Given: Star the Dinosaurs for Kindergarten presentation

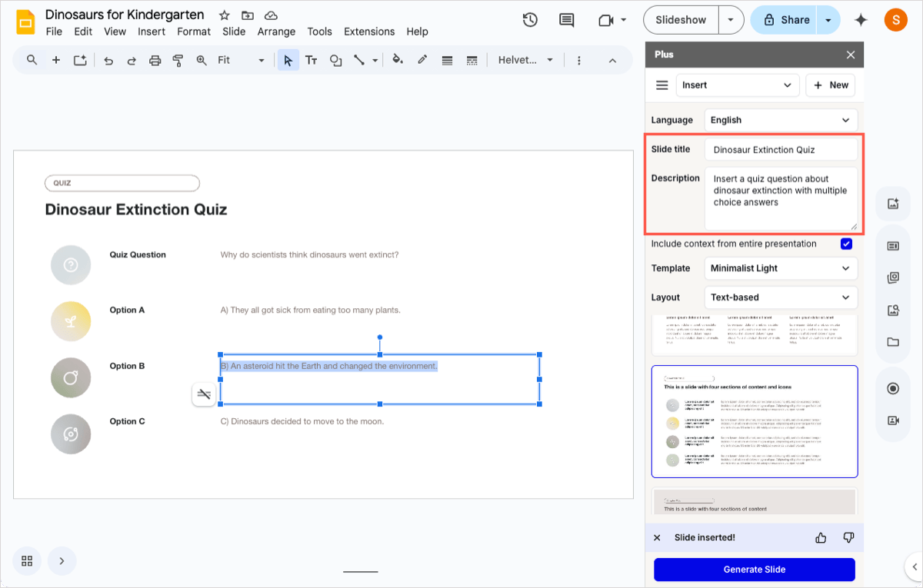Looking at the screenshot, I should tap(225, 15).
